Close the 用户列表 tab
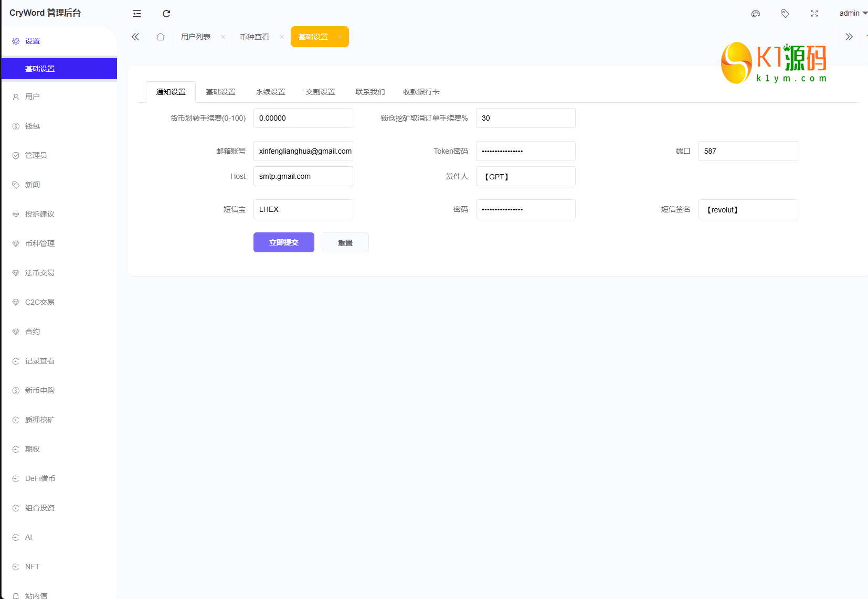This screenshot has width=868, height=599. click(x=223, y=37)
